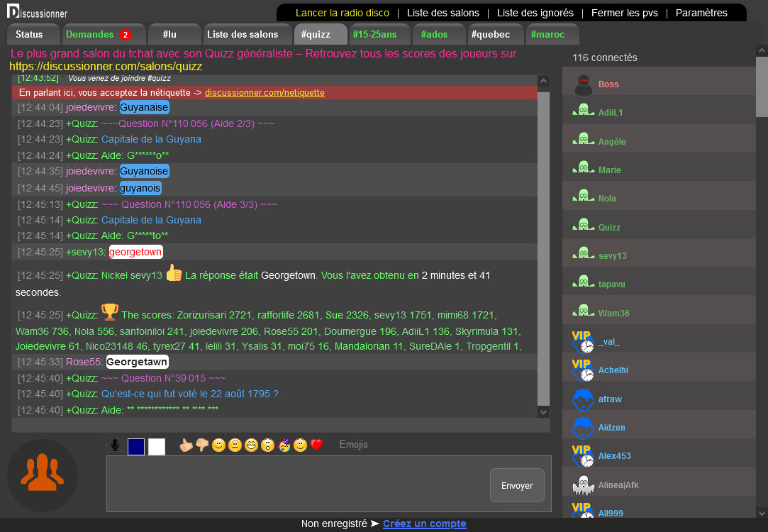Click Rose55's message 'Georgetawn'
The width and height of the screenshot is (768, 532).
(137, 362)
